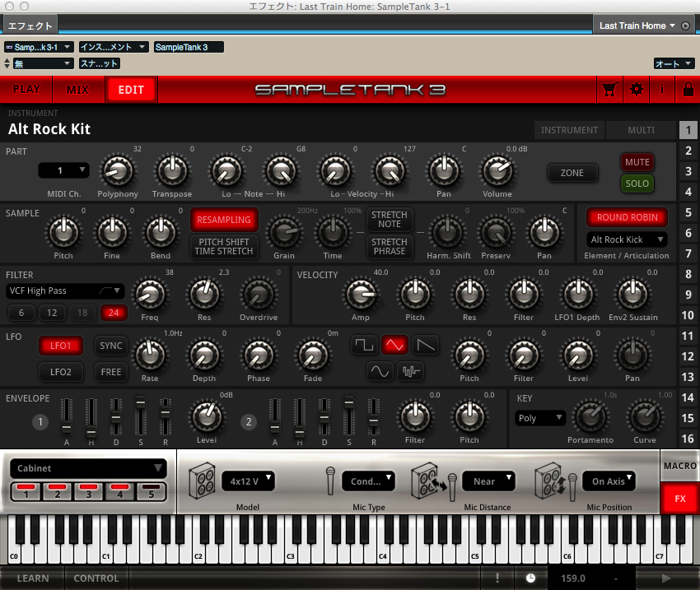Toggle the MUTE button

click(x=637, y=162)
